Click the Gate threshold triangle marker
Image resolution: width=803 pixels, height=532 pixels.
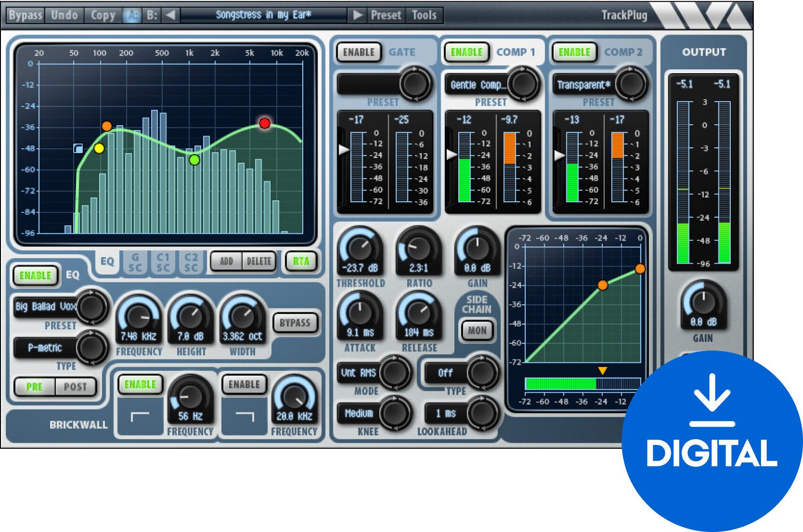point(344,150)
